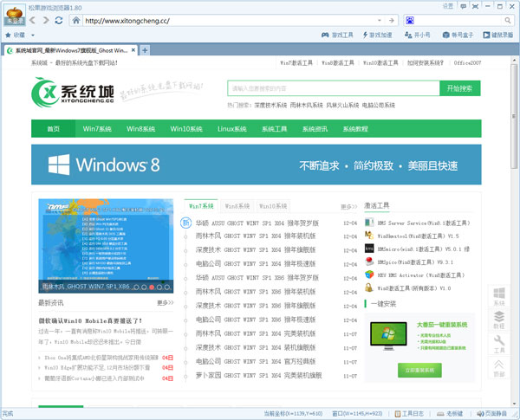The height and width of the screenshot is (420, 520).
Task: Expand the 收藏 favorites dropdown arrow
Action: 33,36
